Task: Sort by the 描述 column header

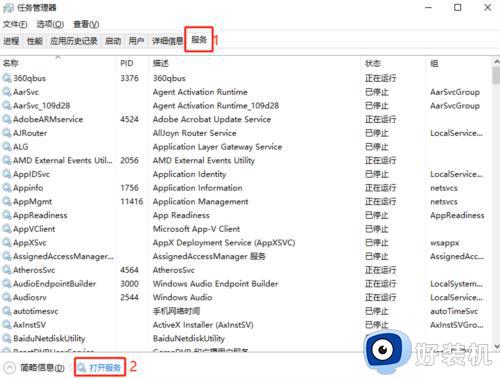Action: point(161,63)
